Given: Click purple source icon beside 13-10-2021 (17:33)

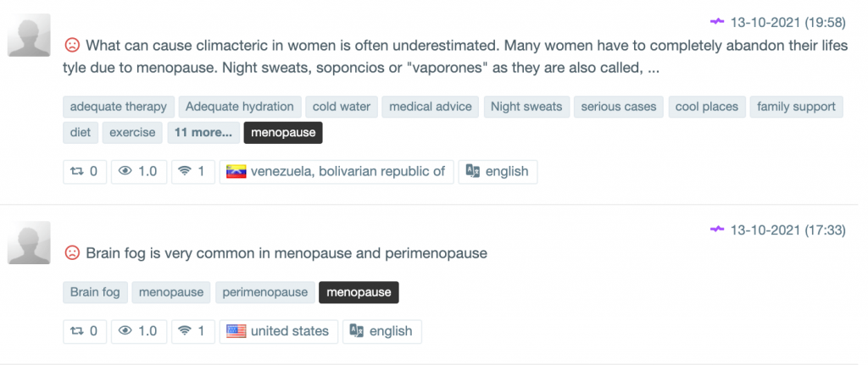Looking at the screenshot, I should 717,229.
